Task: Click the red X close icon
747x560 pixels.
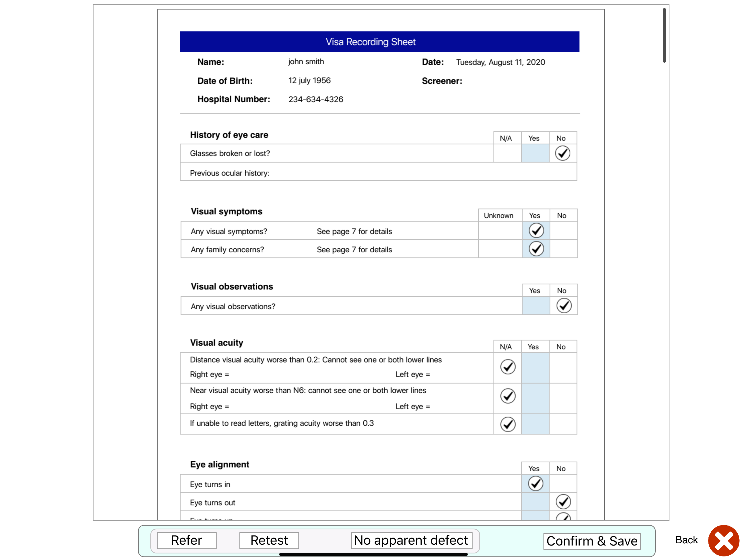Action: (724, 540)
